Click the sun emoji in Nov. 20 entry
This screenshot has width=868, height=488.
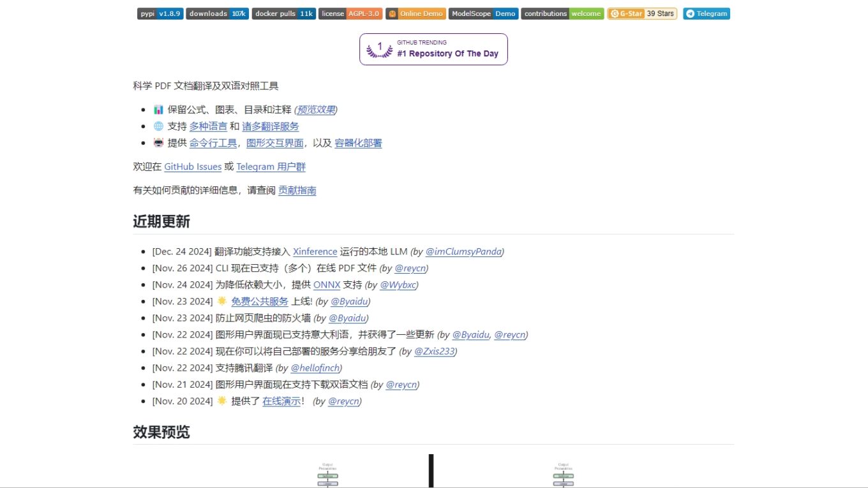click(221, 401)
